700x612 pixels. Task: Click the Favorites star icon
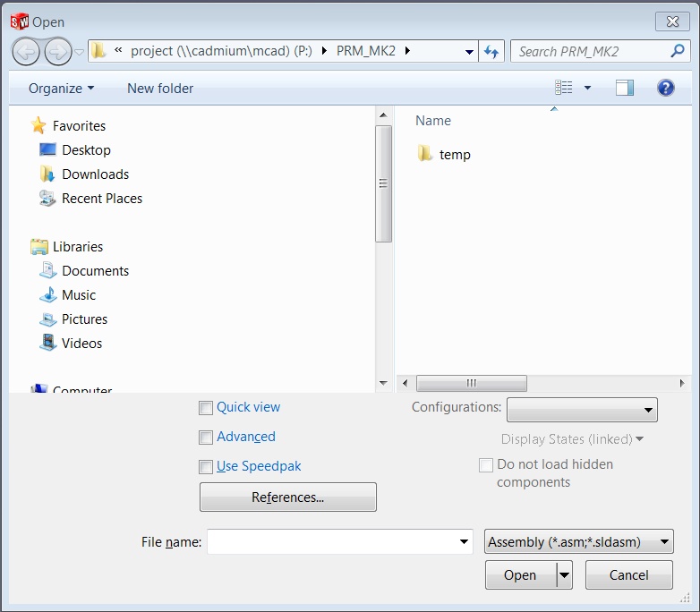[38, 125]
